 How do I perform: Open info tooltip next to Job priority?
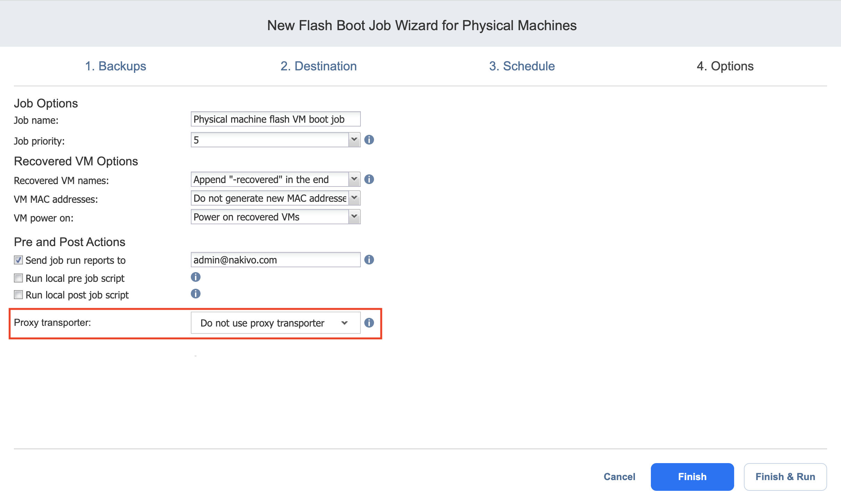click(x=369, y=140)
